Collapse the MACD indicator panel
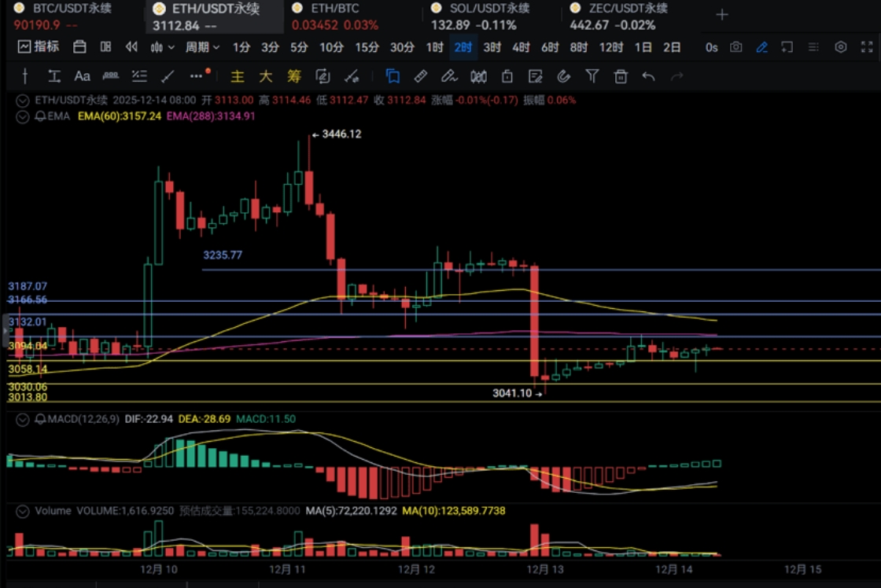 click(x=23, y=419)
